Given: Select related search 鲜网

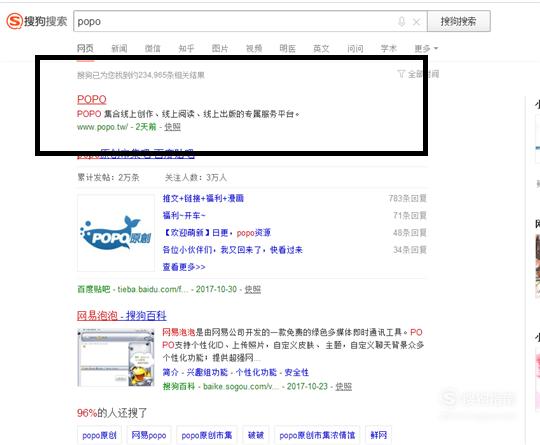Looking at the screenshot, I should click(378, 435).
